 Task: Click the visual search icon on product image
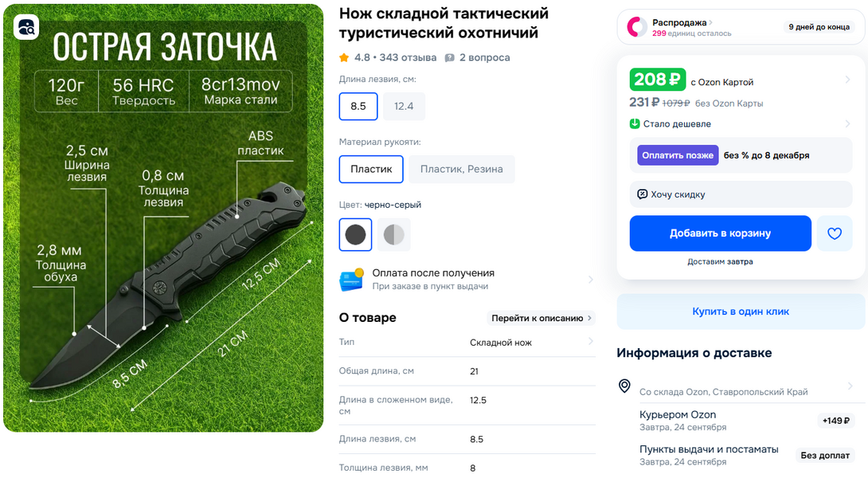tap(26, 26)
